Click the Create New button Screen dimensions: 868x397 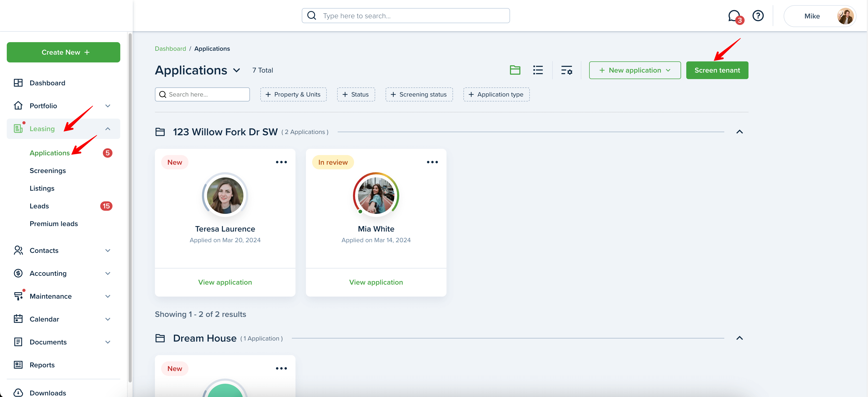click(63, 52)
